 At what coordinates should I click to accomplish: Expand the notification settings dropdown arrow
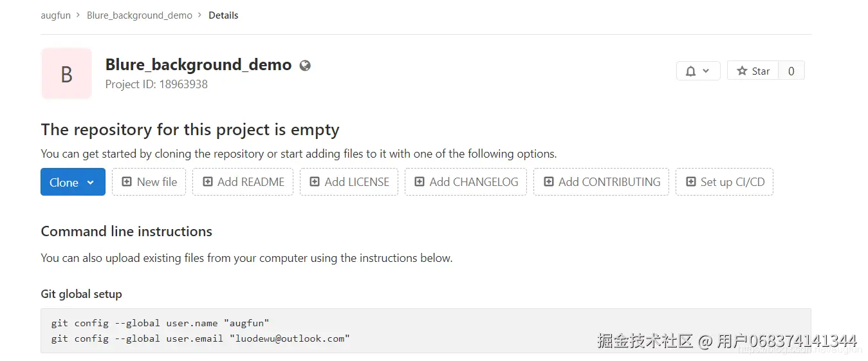pyautogui.click(x=706, y=71)
